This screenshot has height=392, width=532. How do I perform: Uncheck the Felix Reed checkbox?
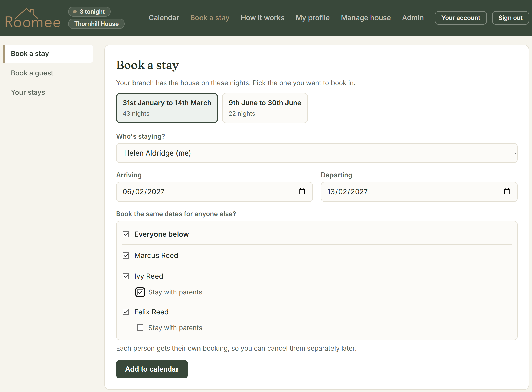(x=126, y=312)
